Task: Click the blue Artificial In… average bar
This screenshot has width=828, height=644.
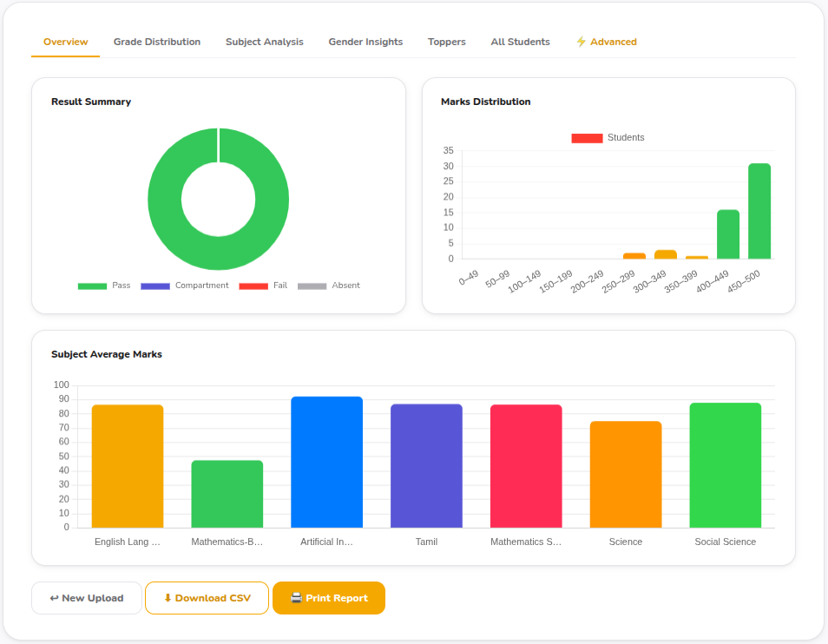Action: tap(327, 462)
